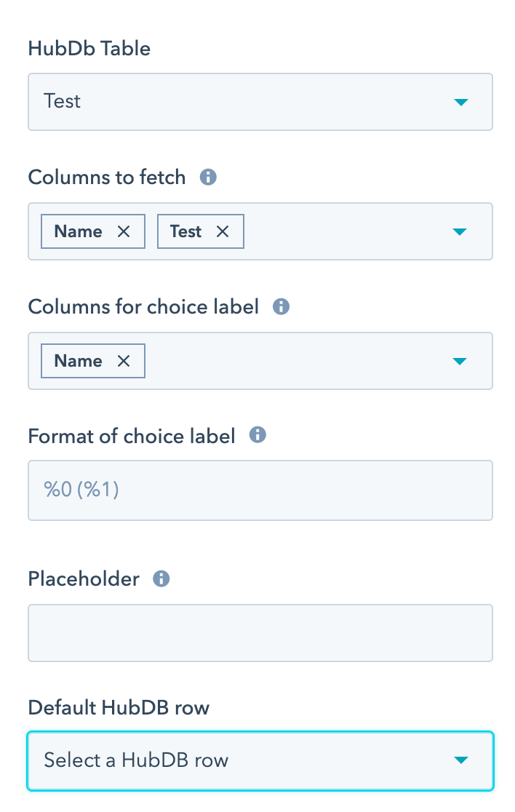Remove the Name tag from Columns to fetch
Viewport: 515px width, 812px height.
(124, 231)
